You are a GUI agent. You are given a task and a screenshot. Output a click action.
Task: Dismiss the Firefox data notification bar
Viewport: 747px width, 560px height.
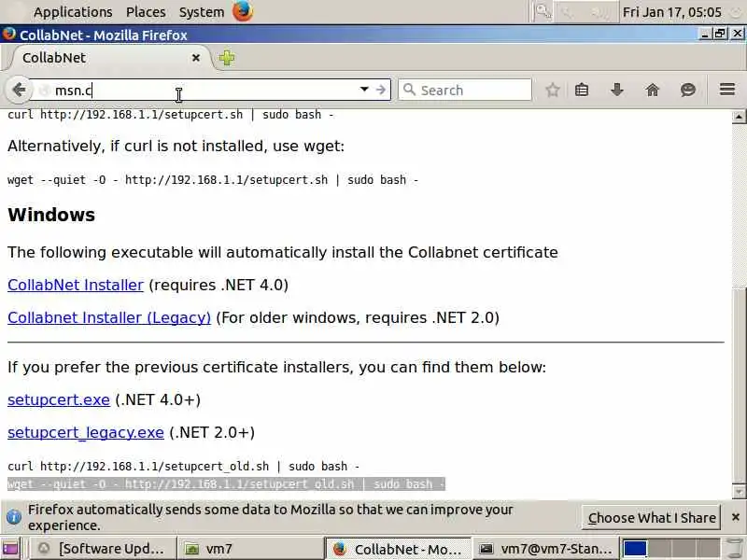735,517
